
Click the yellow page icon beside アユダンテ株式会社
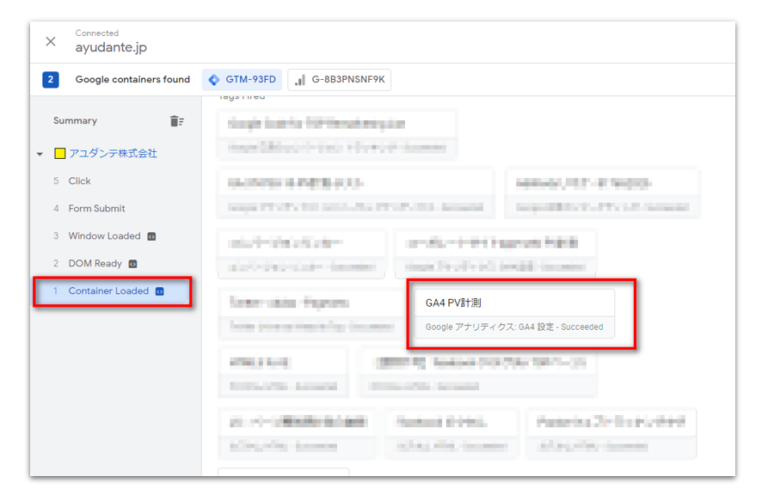(60, 153)
